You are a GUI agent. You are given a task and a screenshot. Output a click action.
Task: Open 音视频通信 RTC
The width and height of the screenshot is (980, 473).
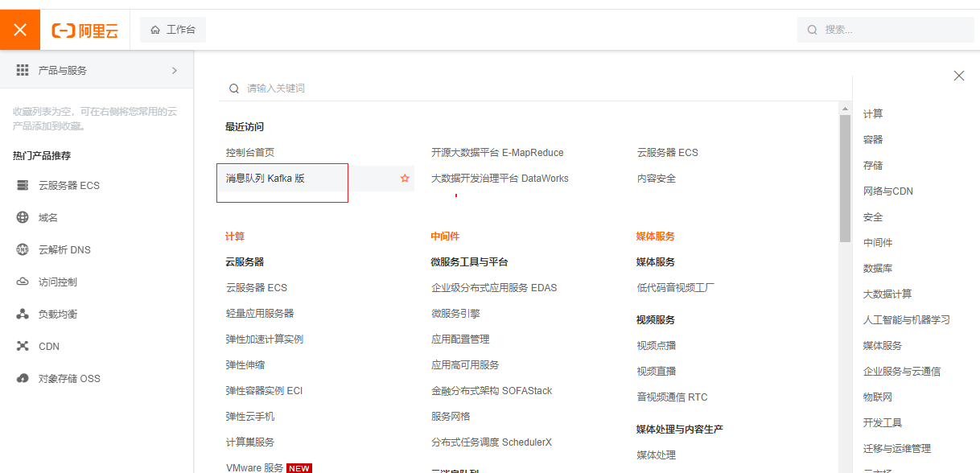pos(673,397)
